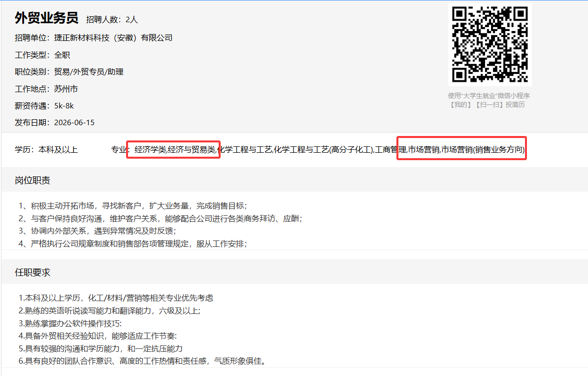Click the job title 外贸业务员

pyautogui.click(x=46, y=18)
